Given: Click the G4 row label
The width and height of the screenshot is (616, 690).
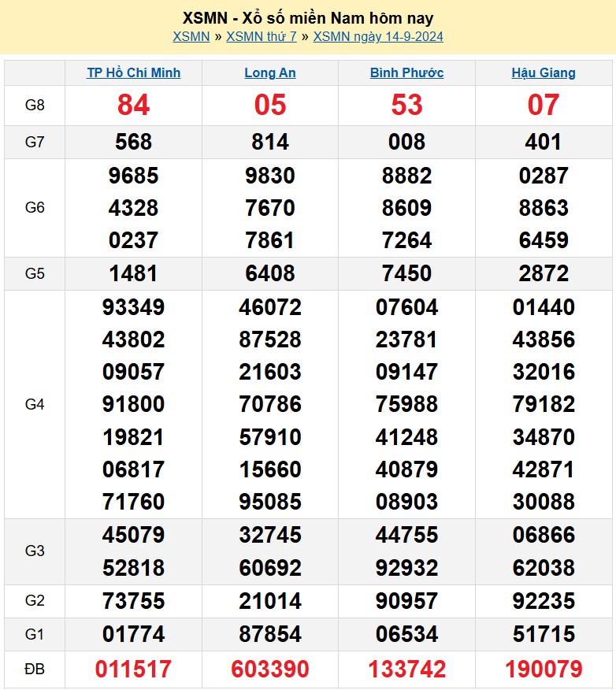Looking at the screenshot, I should click(x=35, y=404).
